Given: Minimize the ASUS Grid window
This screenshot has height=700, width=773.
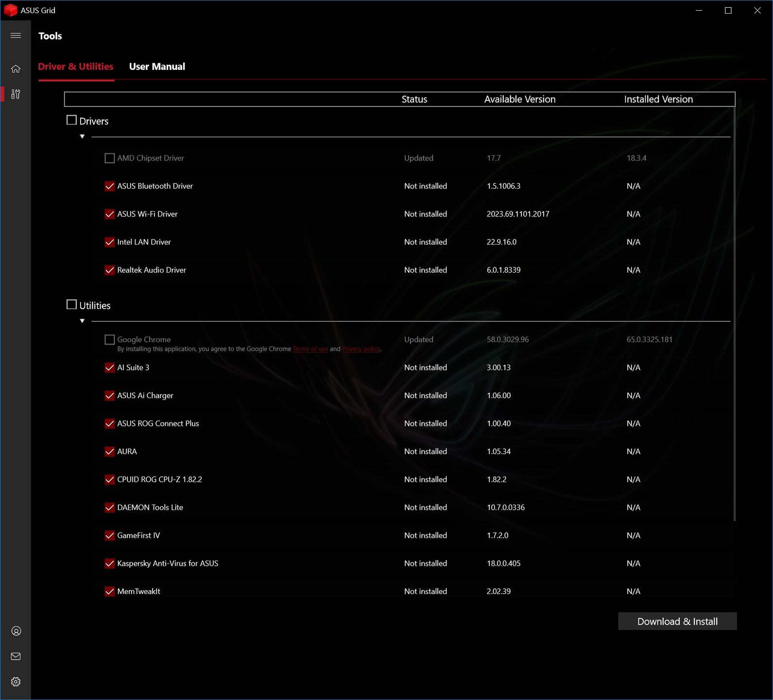Looking at the screenshot, I should click(699, 10).
